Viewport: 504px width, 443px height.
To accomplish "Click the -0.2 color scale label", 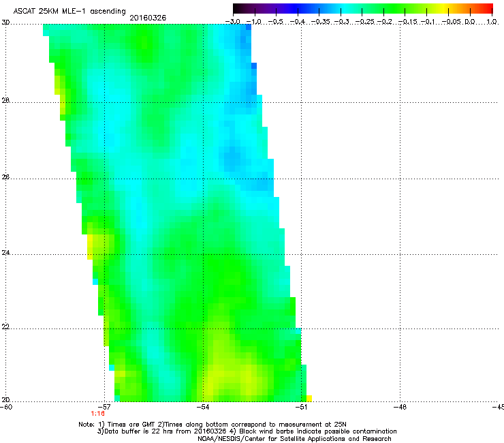I will point(385,22).
